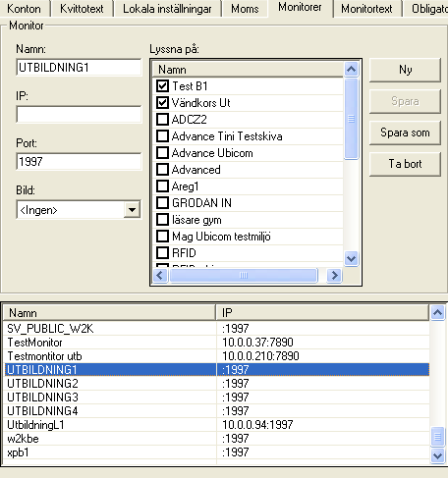This screenshot has width=448, height=478.
Task: Click the Port field showing 1997
Action: 79,161
